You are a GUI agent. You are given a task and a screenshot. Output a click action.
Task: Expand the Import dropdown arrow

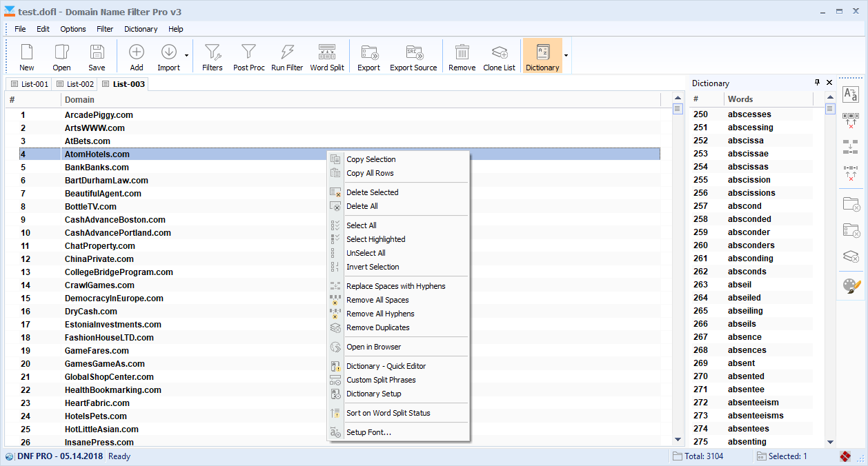[x=186, y=56]
